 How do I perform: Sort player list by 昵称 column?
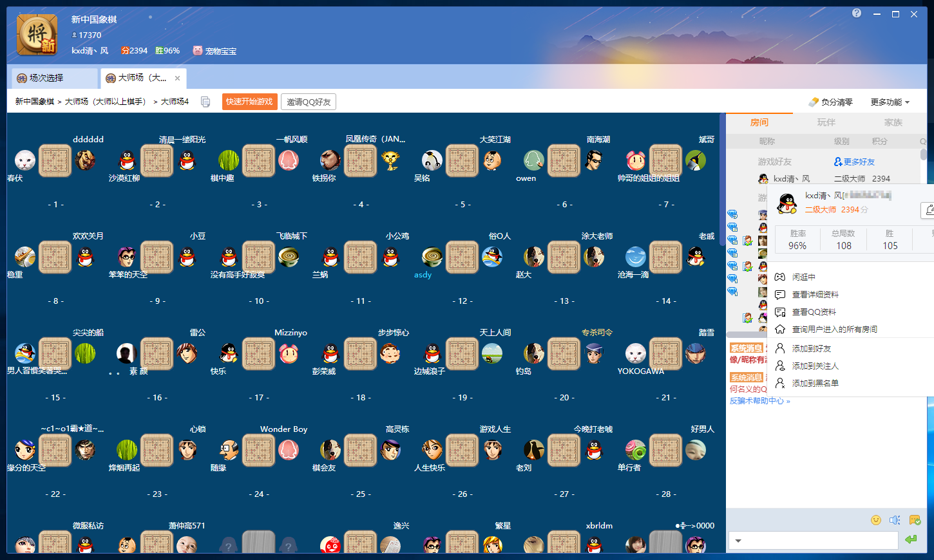tap(767, 141)
